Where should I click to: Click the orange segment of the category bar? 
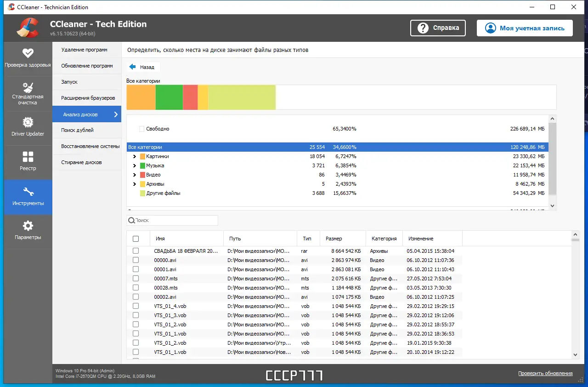(x=141, y=97)
